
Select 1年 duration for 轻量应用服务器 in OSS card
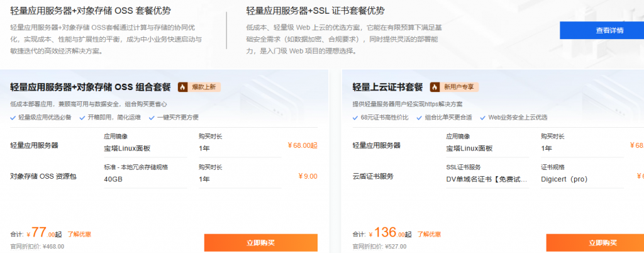tap(240, 149)
